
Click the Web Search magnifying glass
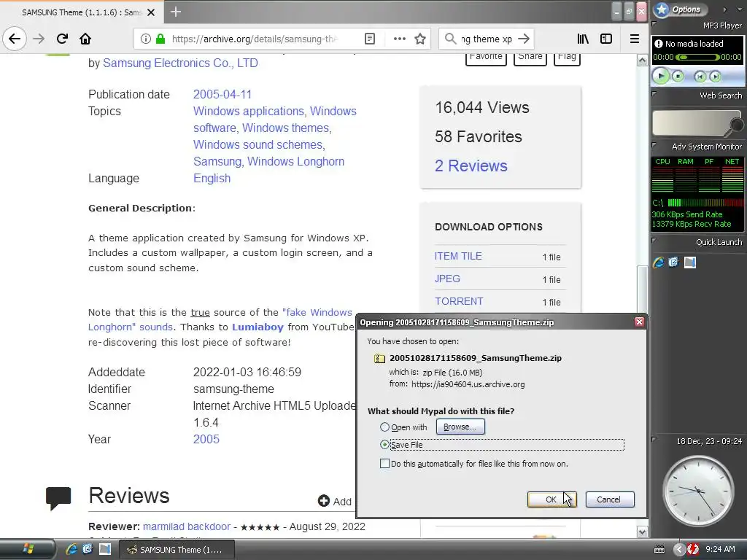point(736,126)
